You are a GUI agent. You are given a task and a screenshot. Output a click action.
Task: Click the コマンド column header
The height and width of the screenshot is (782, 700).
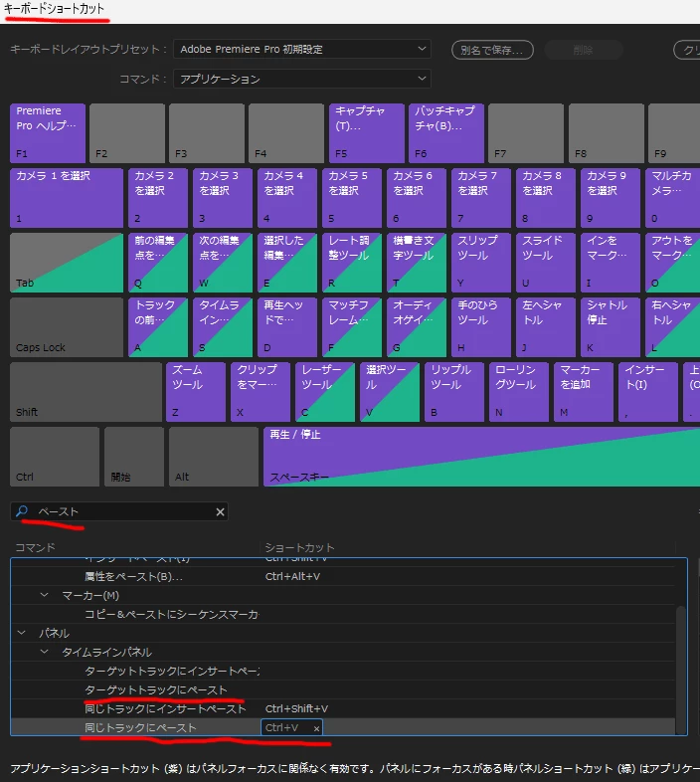36,547
